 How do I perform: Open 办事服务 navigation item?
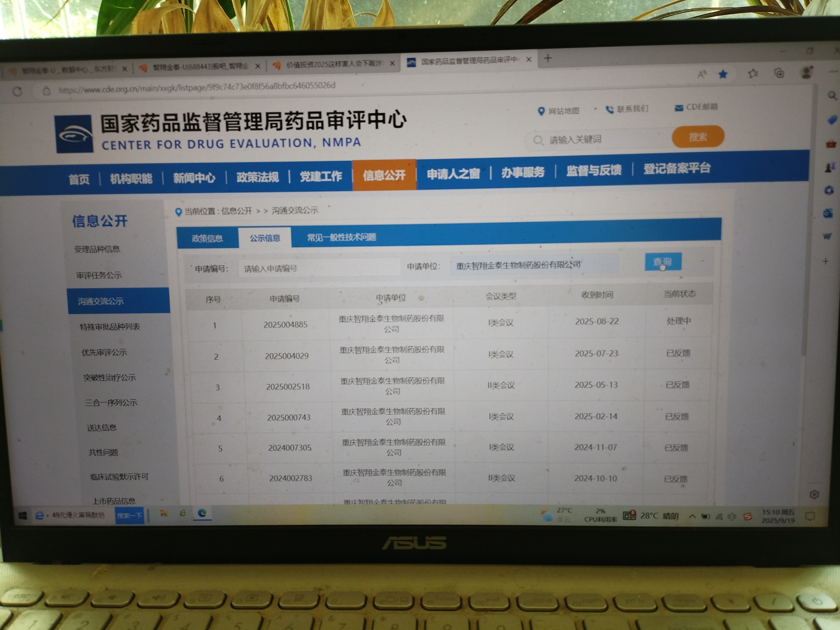pos(523,172)
